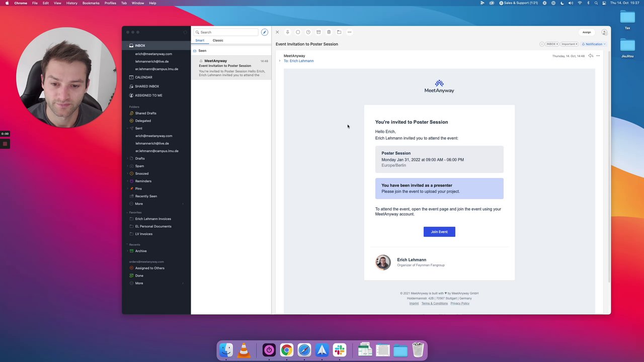Select inbox account erich@meetanyway.com under INBOX
The width and height of the screenshot is (644, 362).
(x=153, y=54)
